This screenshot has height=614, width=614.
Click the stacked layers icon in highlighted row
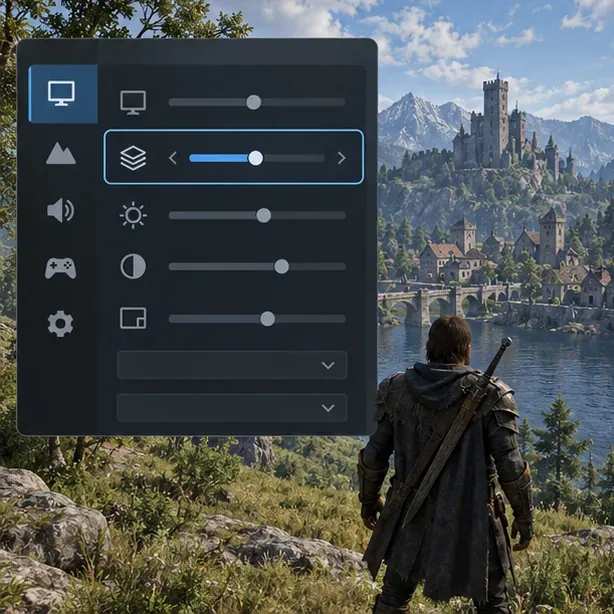coord(133,158)
